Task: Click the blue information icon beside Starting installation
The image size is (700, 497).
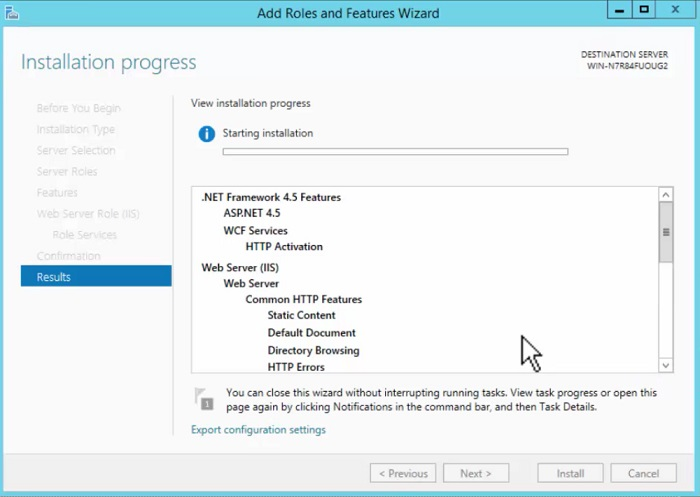Action: coord(207,134)
